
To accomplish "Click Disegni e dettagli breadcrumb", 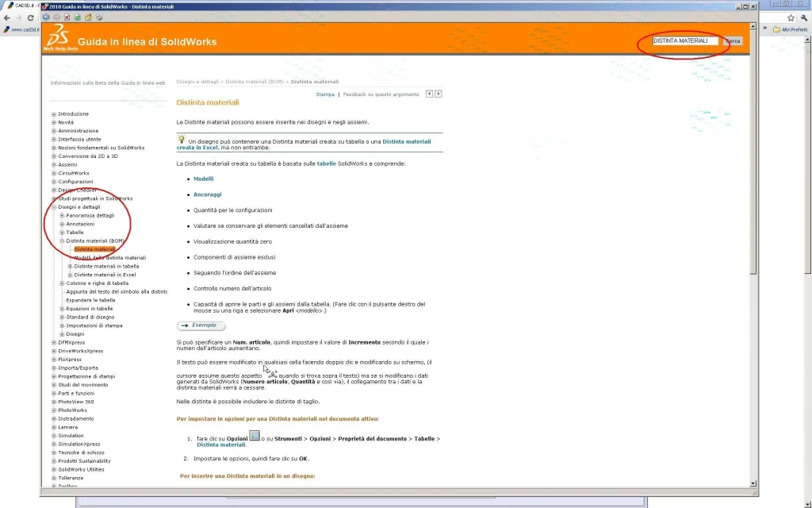I will tap(197, 82).
